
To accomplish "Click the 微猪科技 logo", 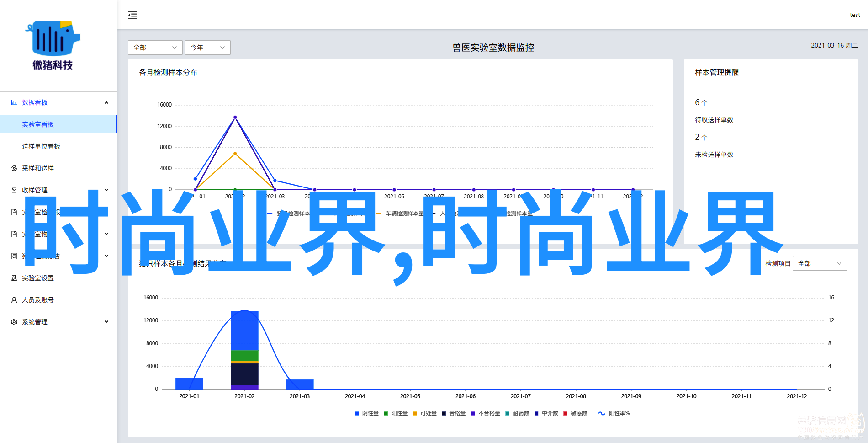I will [x=53, y=45].
